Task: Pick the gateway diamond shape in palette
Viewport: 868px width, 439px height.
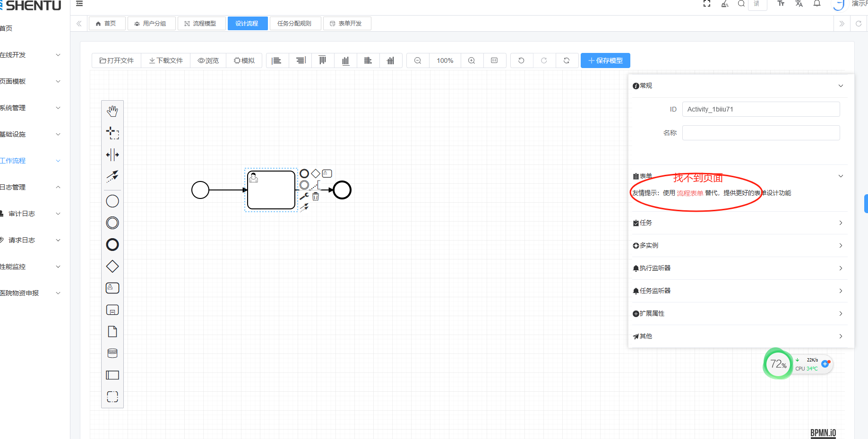Action: click(x=112, y=267)
